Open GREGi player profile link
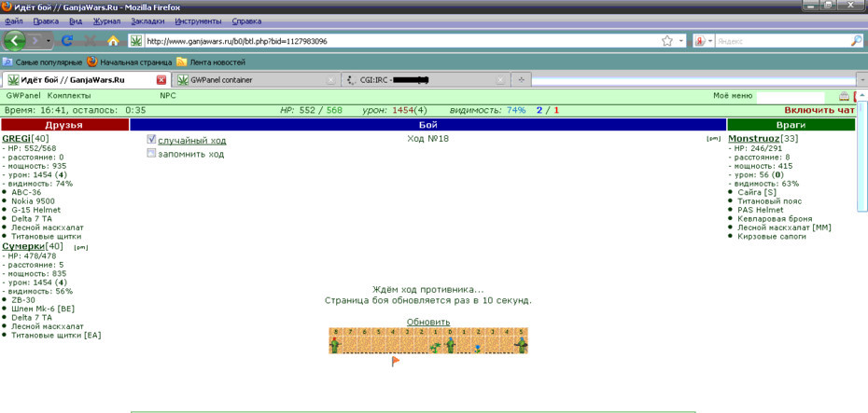 coord(17,138)
